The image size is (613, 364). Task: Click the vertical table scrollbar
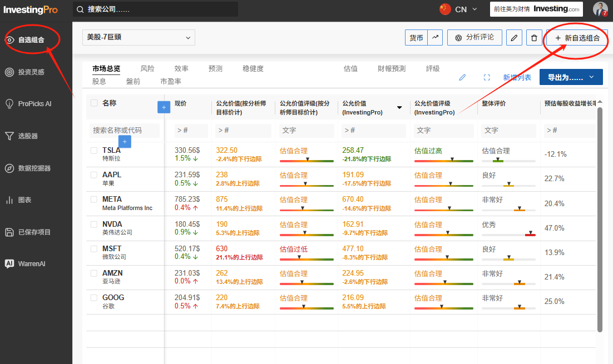click(600, 219)
